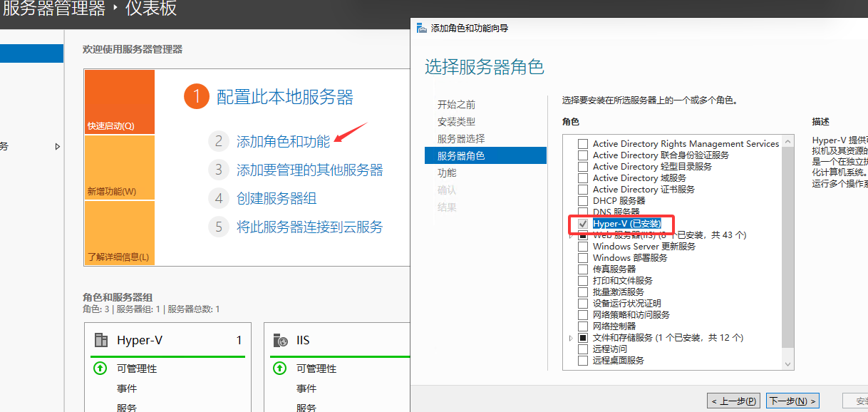Expand the 文件和存储服务 tree node

tap(570, 337)
